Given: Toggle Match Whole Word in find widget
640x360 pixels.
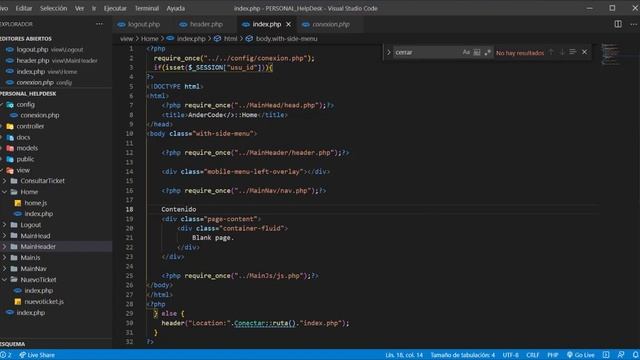Looking at the screenshot, I should tap(477, 52).
